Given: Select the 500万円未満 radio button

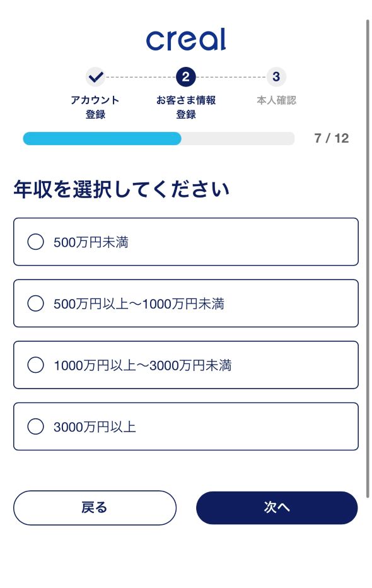Looking at the screenshot, I should tap(35, 242).
